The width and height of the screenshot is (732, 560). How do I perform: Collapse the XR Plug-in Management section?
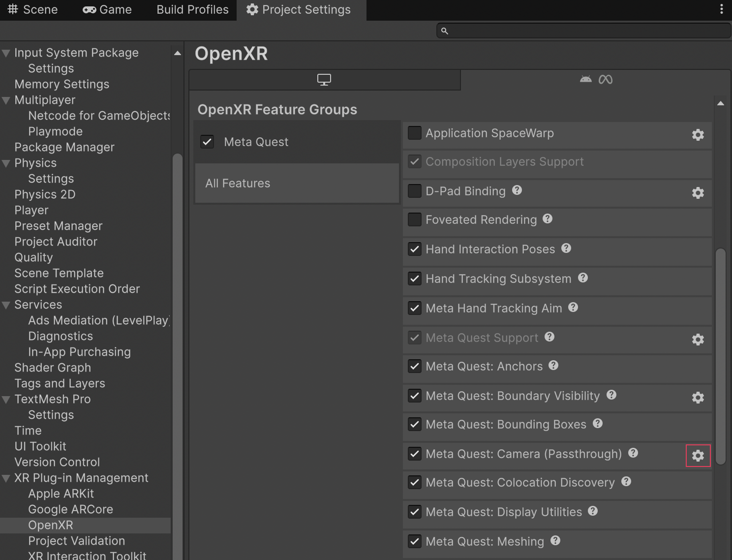(6, 477)
